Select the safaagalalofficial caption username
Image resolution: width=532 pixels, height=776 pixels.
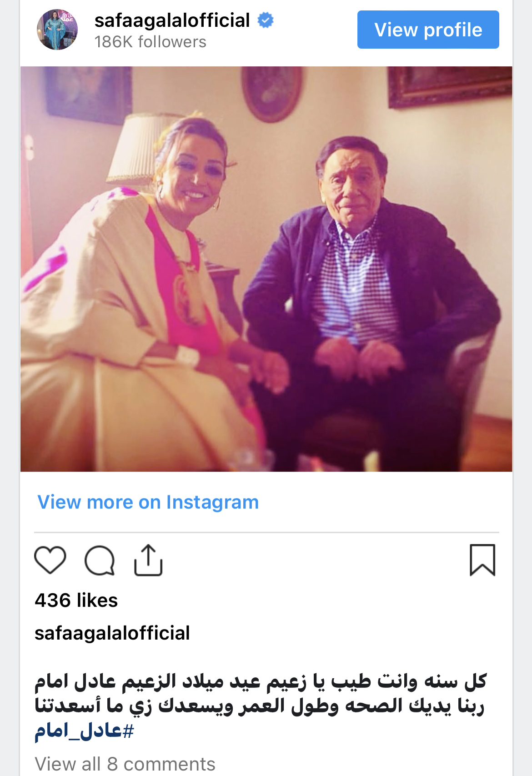112,633
